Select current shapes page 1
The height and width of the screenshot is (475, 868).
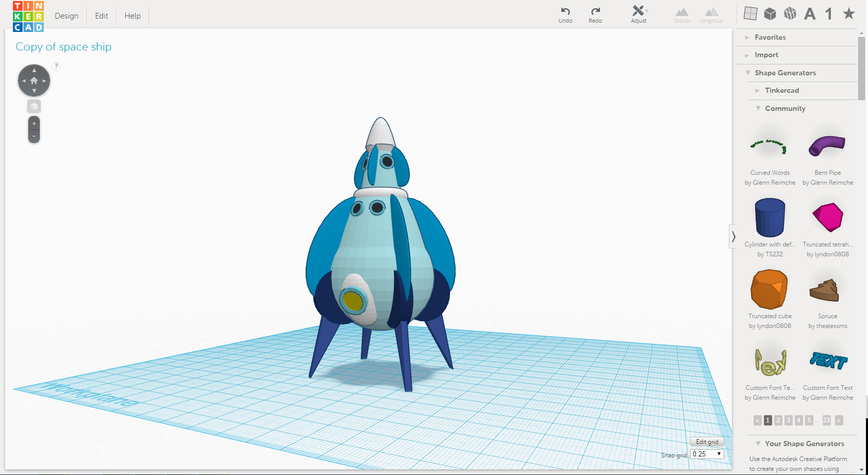click(x=768, y=421)
